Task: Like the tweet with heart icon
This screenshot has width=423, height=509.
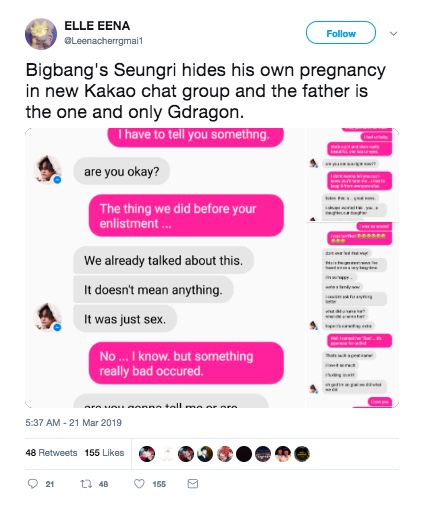Action: 139,483
